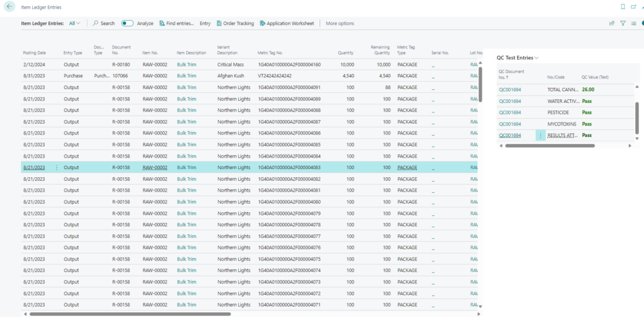
Task: Click document number 107066
Action: [119, 76]
